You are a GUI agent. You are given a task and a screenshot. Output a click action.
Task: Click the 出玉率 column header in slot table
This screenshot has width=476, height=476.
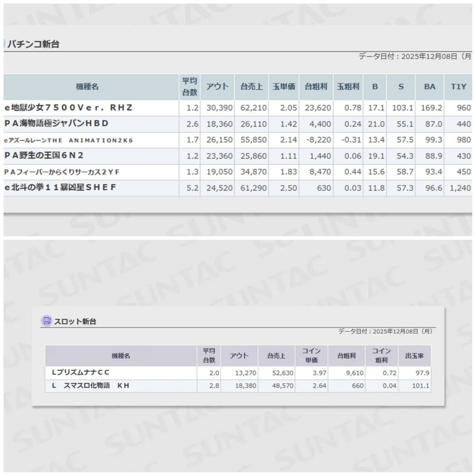(x=414, y=356)
